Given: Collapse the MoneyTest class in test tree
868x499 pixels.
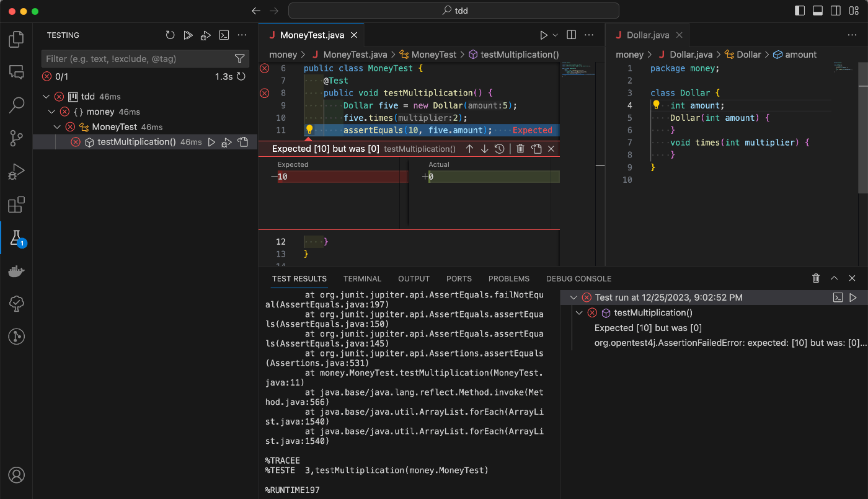Looking at the screenshot, I should [x=58, y=127].
